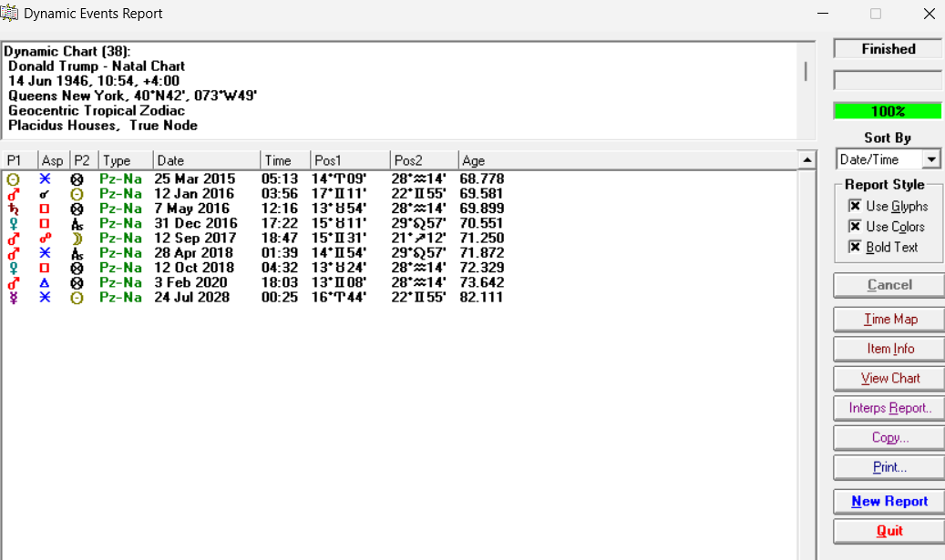Screen dimensions: 945x560
Task: Sort by the Asp column header
Action: pyautogui.click(x=53, y=161)
